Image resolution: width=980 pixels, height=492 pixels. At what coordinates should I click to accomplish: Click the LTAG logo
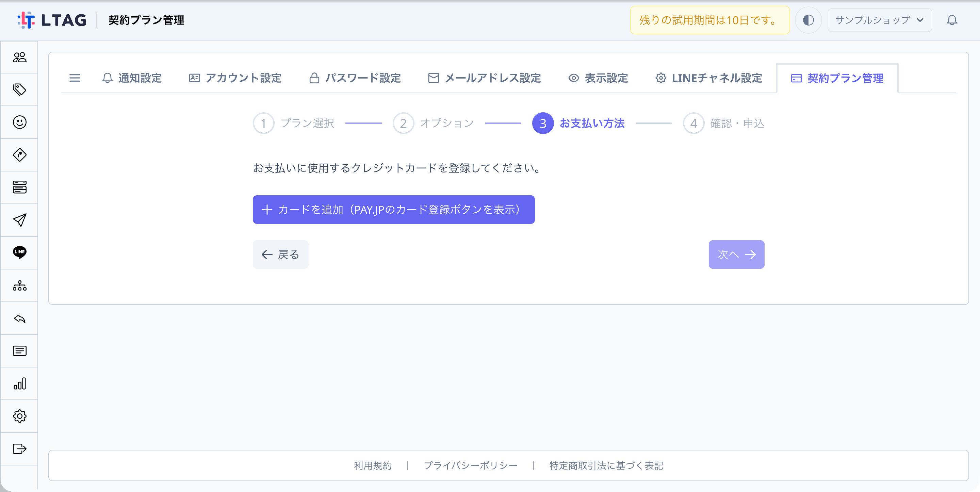tap(52, 20)
